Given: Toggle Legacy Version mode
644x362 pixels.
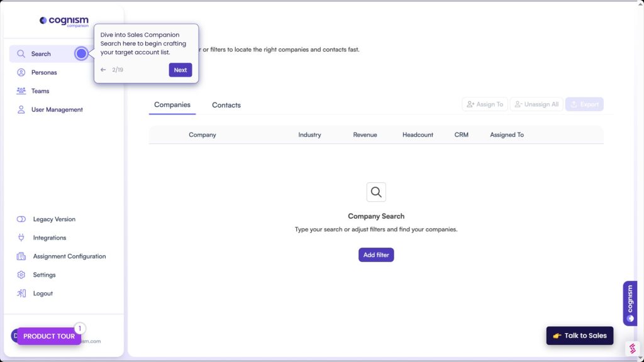Looking at the screenshot, I should [19, 219].
